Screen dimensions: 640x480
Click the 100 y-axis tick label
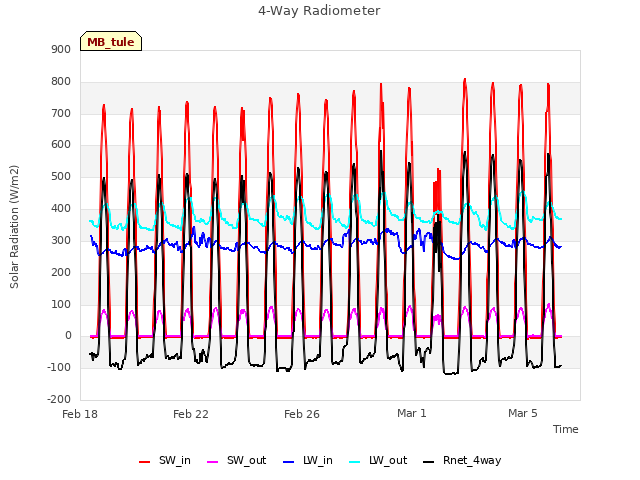point(61,304)
